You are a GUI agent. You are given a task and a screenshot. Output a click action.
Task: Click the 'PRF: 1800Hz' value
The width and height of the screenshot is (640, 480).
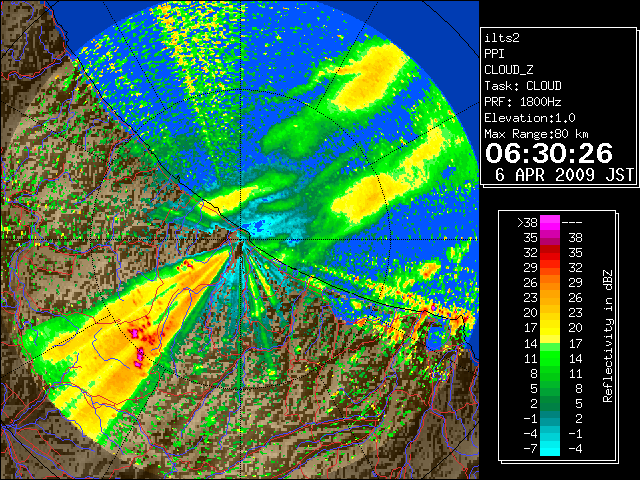(523, 102)
